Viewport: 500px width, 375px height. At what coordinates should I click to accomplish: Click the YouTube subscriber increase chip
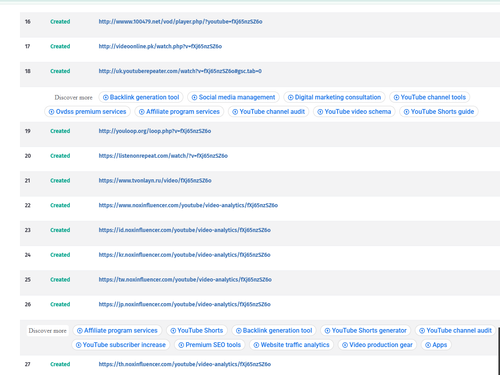point(121,345)
